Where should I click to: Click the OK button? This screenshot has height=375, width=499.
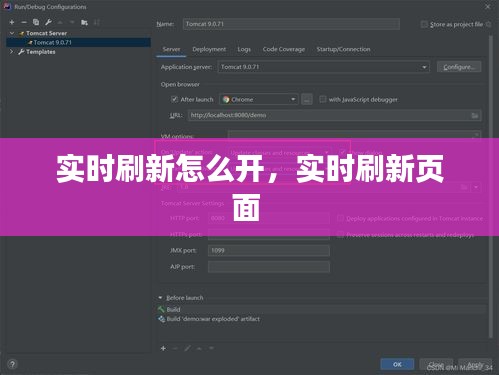[397, 364]
